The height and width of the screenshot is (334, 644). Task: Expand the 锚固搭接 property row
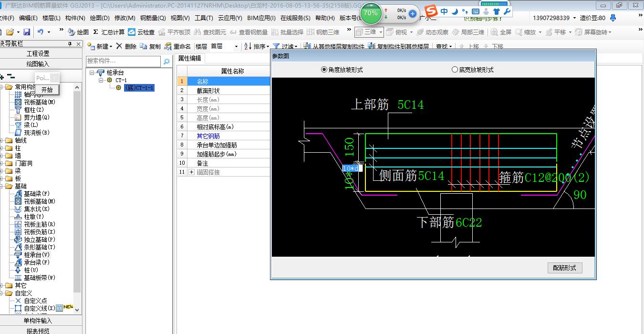click(192, 172)
